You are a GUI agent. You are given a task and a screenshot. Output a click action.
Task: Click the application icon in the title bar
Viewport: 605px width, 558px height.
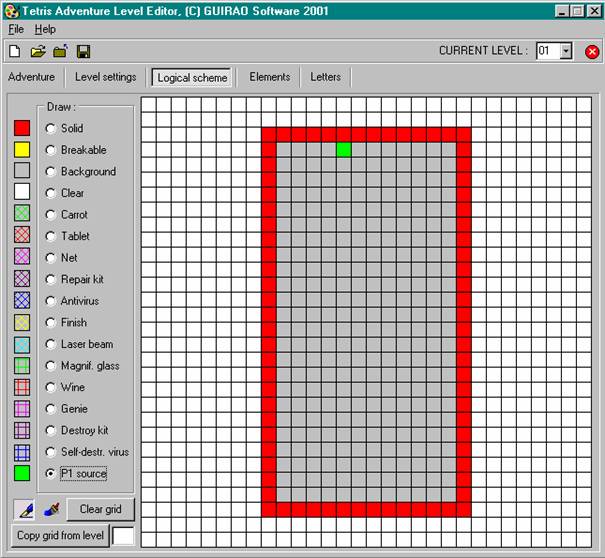(x=12, y=11)
